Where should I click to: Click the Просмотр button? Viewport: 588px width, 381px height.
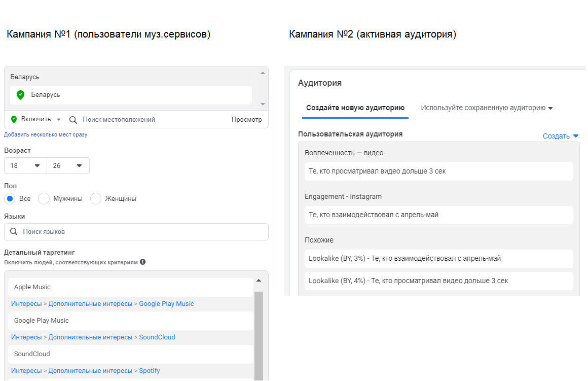(x=247, y=120)
